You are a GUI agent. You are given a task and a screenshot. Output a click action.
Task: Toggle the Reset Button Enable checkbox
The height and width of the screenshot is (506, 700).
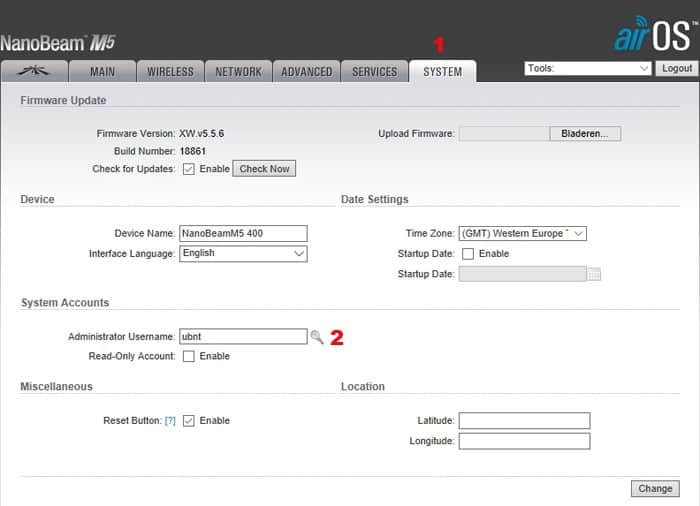point(188,421)
